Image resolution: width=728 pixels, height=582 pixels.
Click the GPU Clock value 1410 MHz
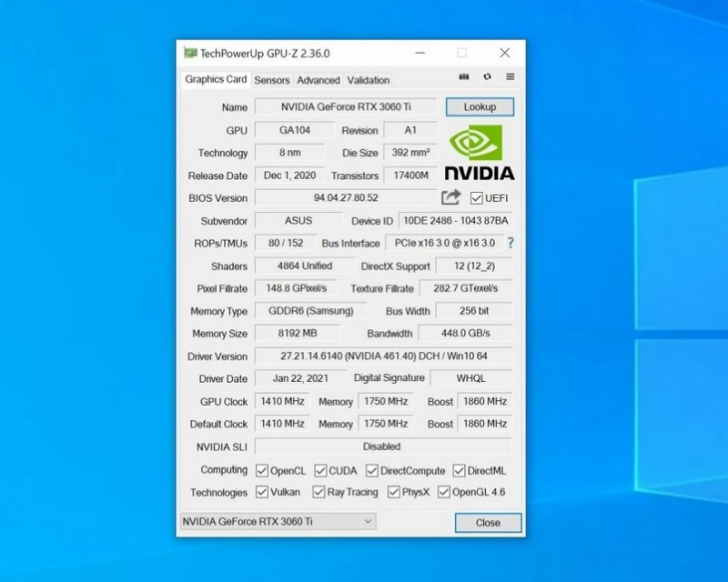282,401
